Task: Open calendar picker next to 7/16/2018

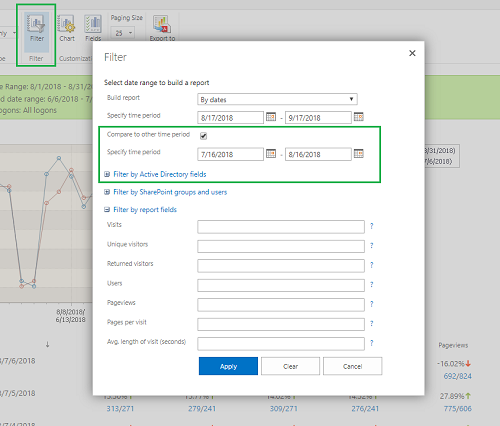Action: pyautogui.click(x=271, y=154)
